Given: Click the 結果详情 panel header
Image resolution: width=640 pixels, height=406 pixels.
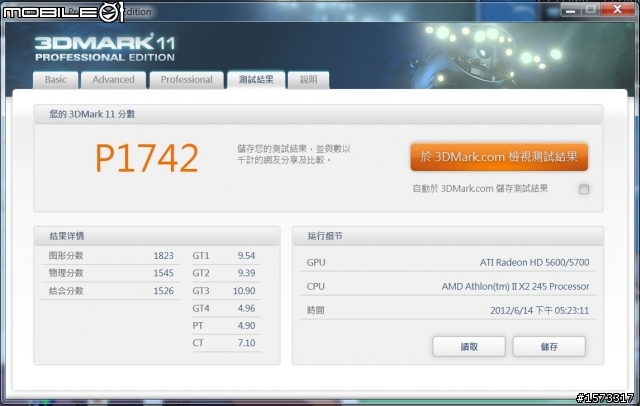Looking at the screenshot, I should [x=157, y=236].
